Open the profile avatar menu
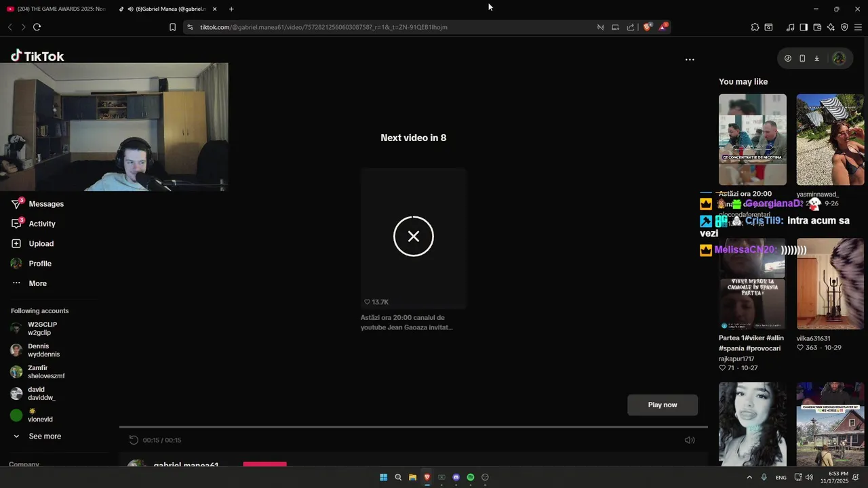 pos(839,58)
